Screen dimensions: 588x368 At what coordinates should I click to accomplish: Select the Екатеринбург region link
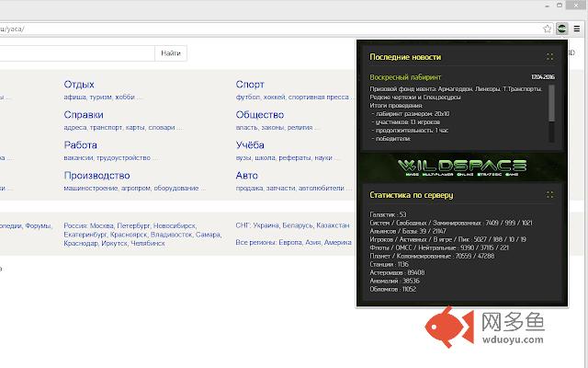[x=85, y=235]
